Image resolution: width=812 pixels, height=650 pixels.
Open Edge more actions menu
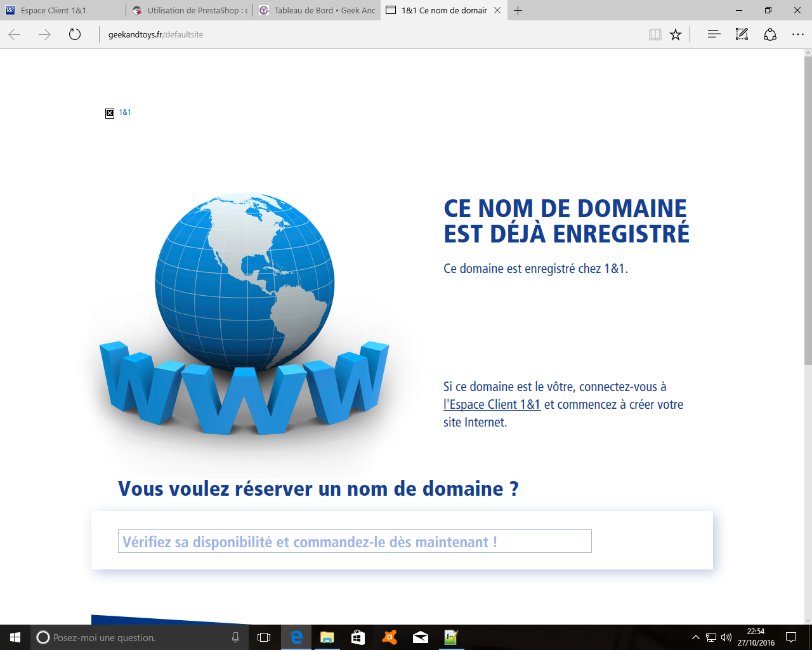[x=798, y=35]
